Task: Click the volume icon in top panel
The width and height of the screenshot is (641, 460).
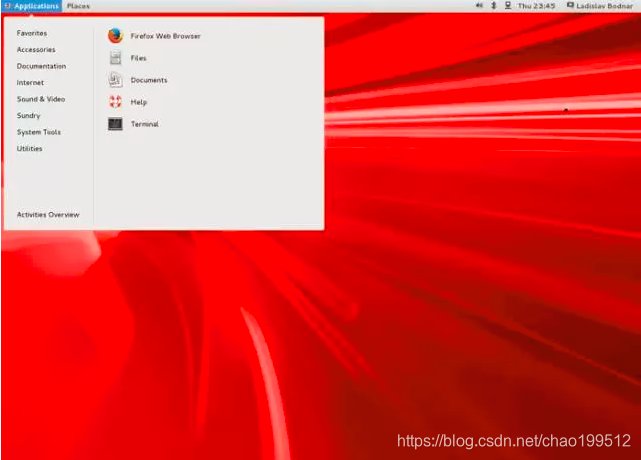Action: [479, 6]
